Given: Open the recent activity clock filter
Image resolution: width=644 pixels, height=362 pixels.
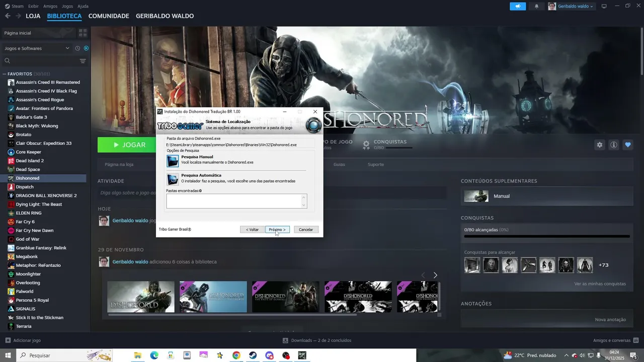Looking at the screenshot, I should (x=77, y=48).
